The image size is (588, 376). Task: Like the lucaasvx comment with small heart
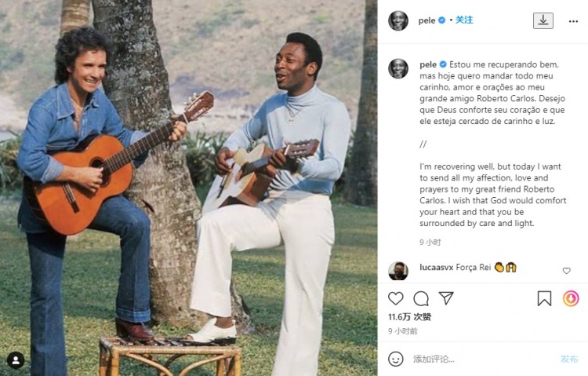click(567, 271)
